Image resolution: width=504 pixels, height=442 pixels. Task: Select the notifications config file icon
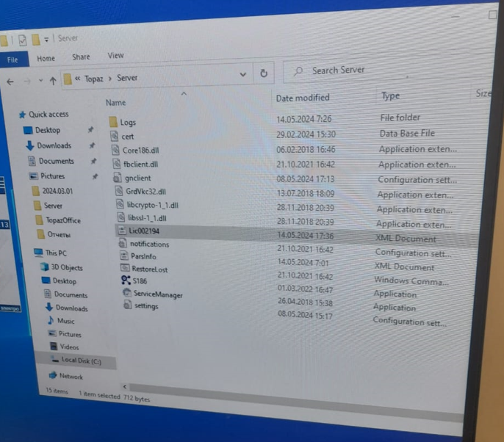coord(123,243)
